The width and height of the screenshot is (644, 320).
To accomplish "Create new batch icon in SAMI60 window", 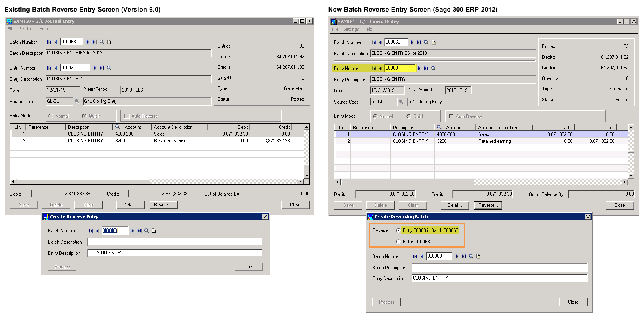I will (109, 42).
